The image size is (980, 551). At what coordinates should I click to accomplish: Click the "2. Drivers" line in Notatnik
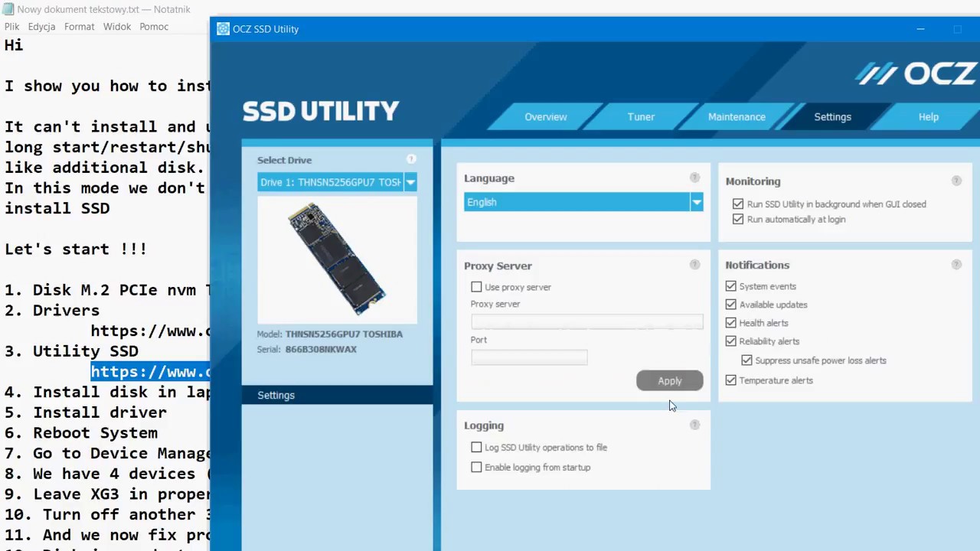(x=52, y=310)
